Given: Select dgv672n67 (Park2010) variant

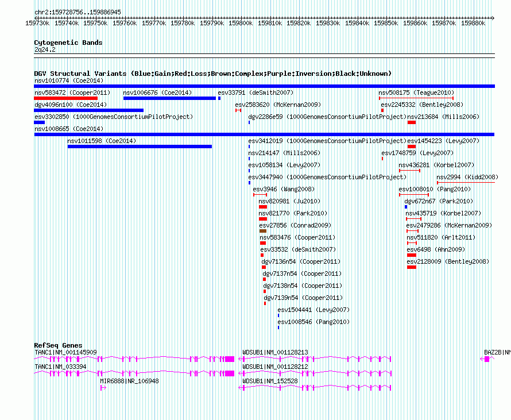Looking at the screenshot, I should (x=439, y=201).
